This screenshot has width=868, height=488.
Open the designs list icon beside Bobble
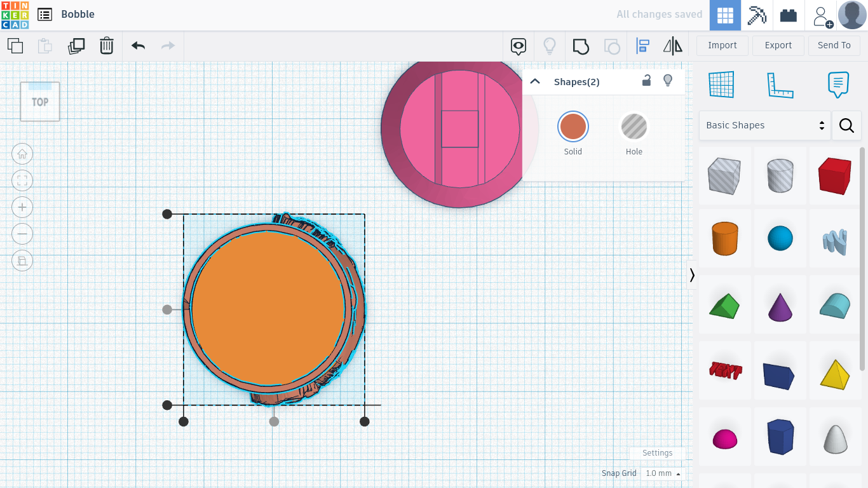pos(44,15)
